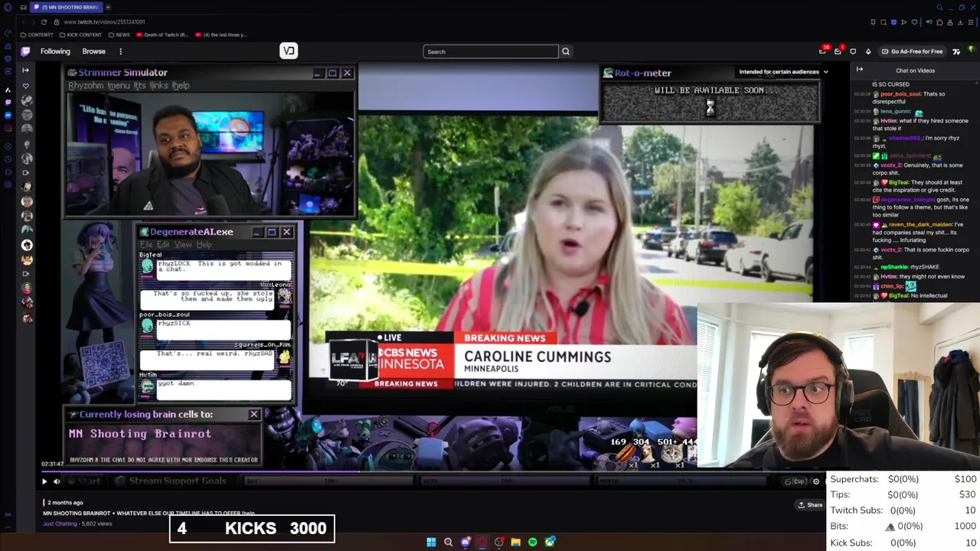Image resolution: width=980 pixels, height=551 pixels.
Task: Open the Xbox app on the taskbar
Action: click(x=550, y=542)
